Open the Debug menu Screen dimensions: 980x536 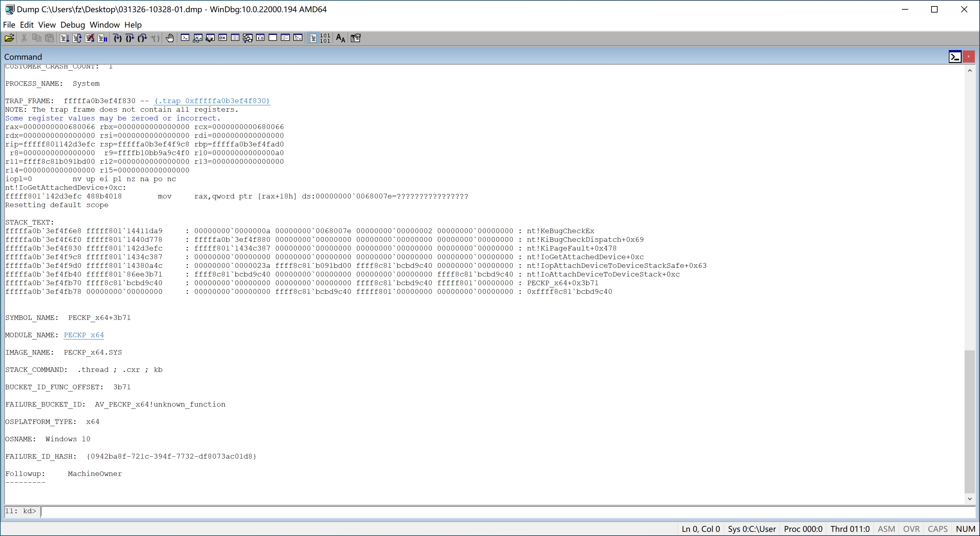pyautogui.click(x=72, y=25)
